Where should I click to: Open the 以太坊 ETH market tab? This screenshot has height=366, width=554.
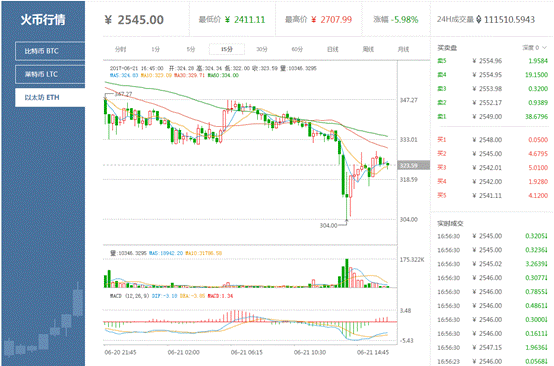(50, 97)
